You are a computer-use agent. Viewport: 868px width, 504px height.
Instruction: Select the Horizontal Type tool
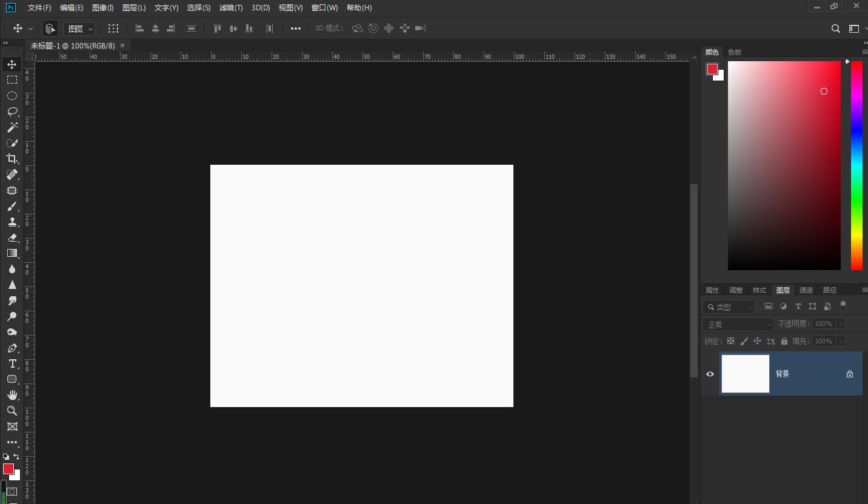click(x=12, y=363)
